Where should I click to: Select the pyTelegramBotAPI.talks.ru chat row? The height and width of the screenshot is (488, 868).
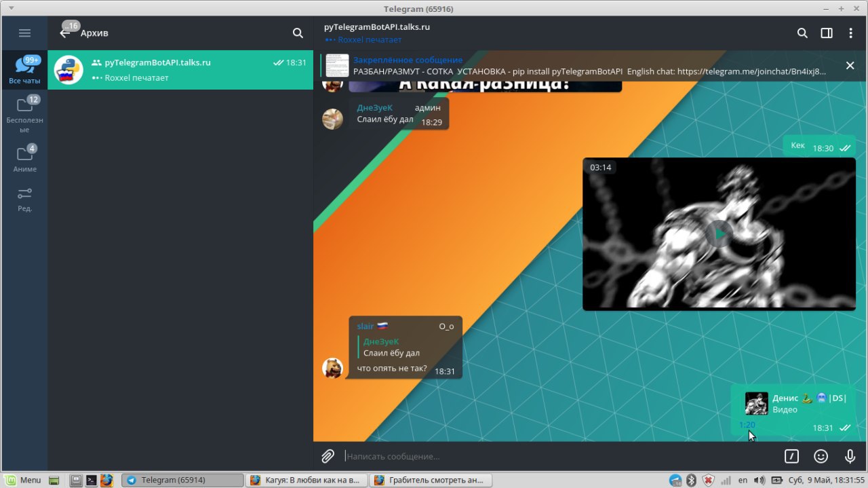[x=180, y=70]
